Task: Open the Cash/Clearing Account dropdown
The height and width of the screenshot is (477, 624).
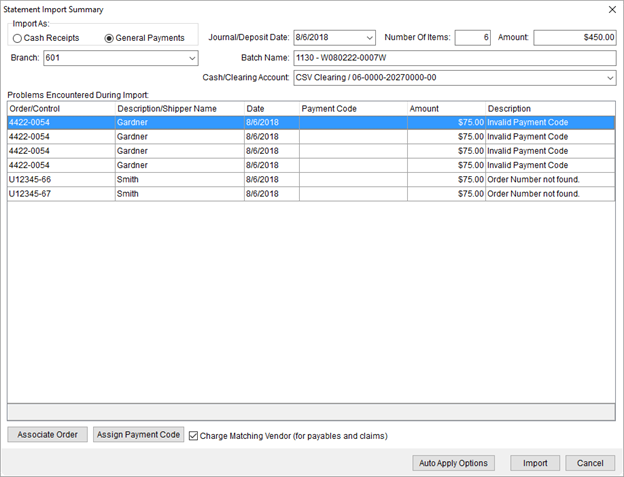Action: point(609,78)
